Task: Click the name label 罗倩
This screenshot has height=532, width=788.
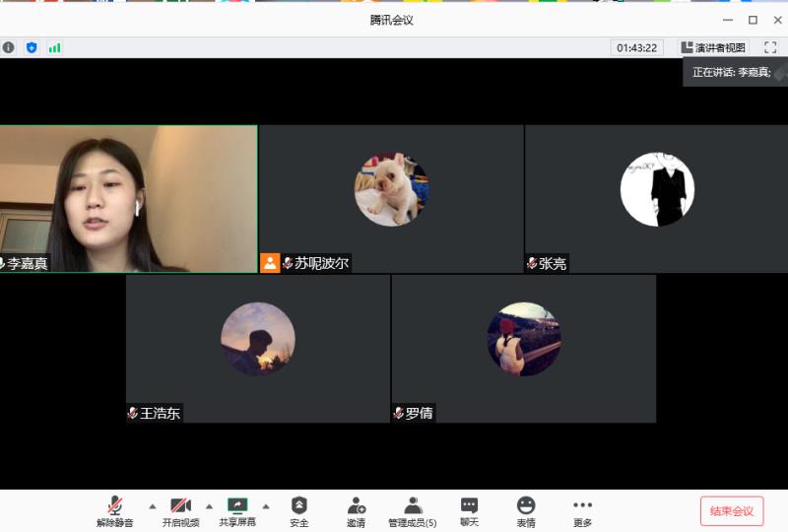Action: 420,414
